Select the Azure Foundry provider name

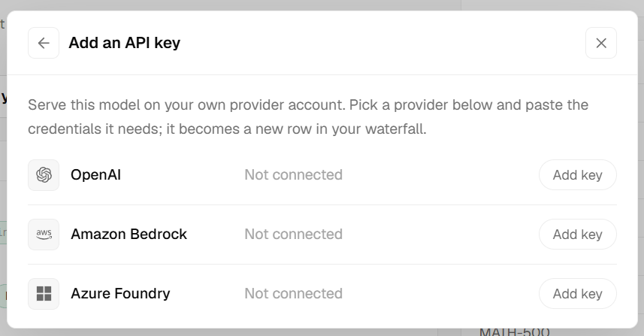pyautogui.click(x=120, y=294)
